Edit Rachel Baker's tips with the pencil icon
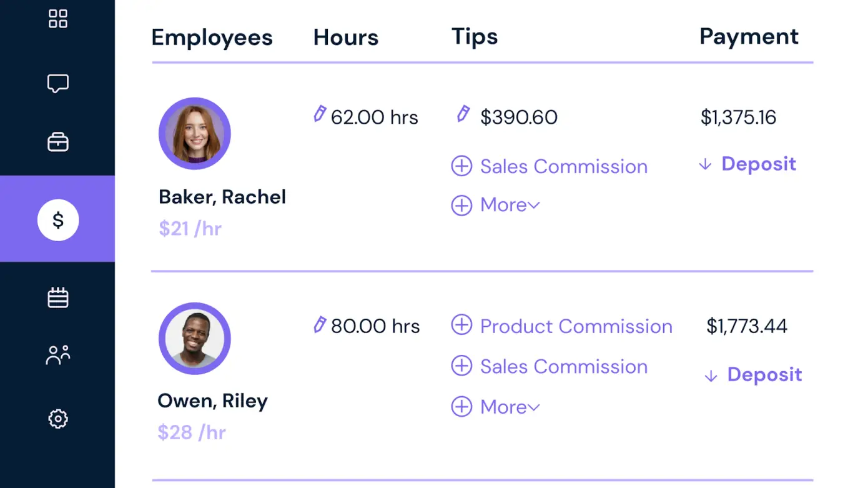Image resolution: width=868 pixels, height=488 pixels. 463,114
